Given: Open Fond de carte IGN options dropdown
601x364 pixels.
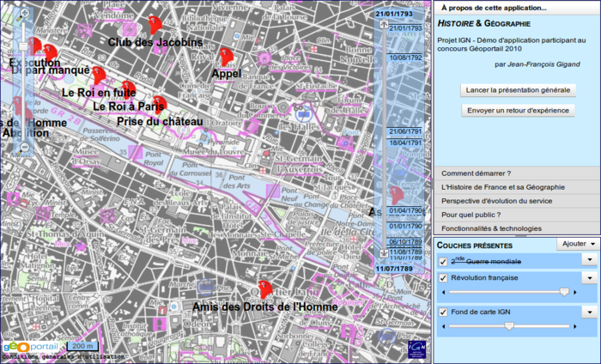Looking at the screenshot, I should (590, 312).
